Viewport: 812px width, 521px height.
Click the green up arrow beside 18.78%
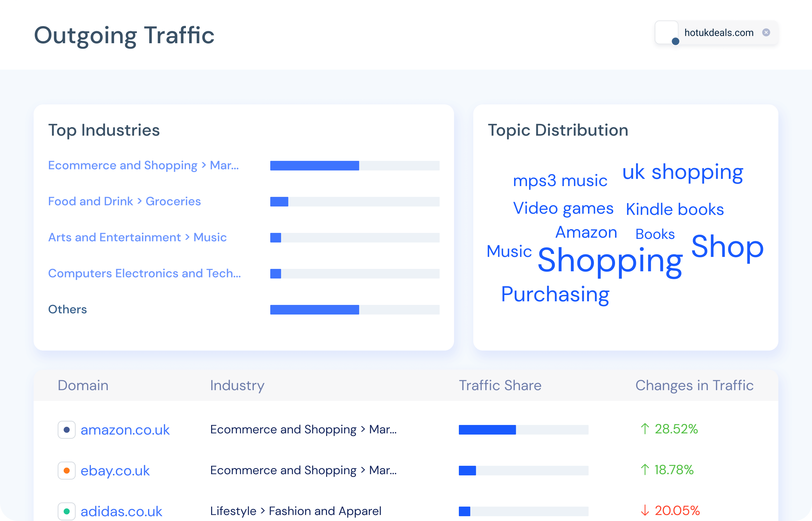(645, 470)
